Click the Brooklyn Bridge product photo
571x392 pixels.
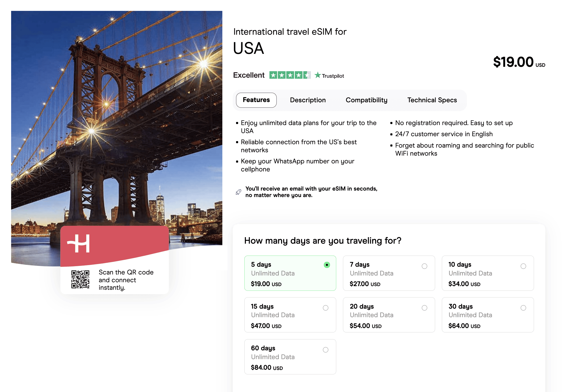[x=116, y=117]
